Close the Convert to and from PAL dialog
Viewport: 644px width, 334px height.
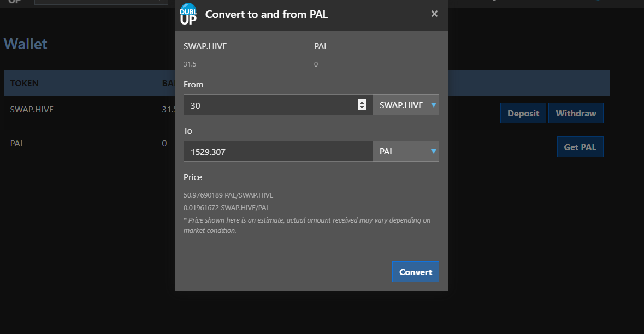tap(434, 14)
